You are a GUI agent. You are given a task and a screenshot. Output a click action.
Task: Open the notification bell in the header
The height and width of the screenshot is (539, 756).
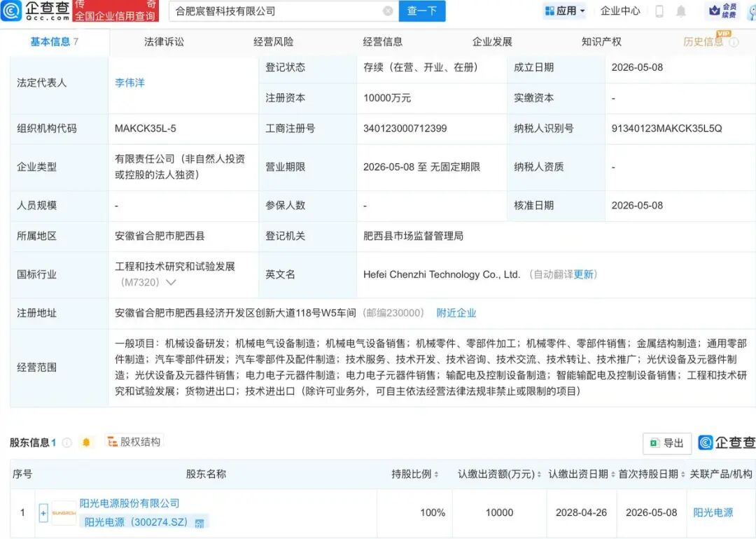pyautogui.click(x=681, y=11)
